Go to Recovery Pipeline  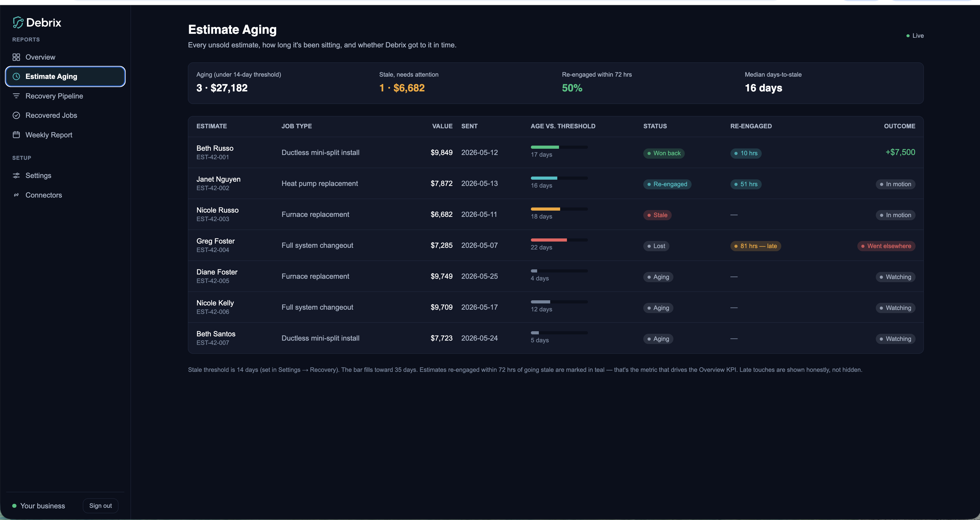pos(65,96)
